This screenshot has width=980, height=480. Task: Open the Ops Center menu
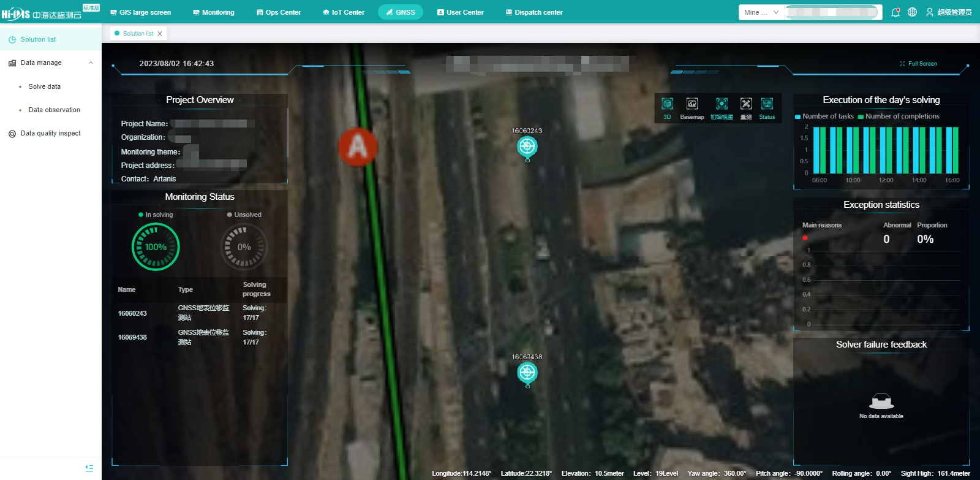click(x=279, y=12)
